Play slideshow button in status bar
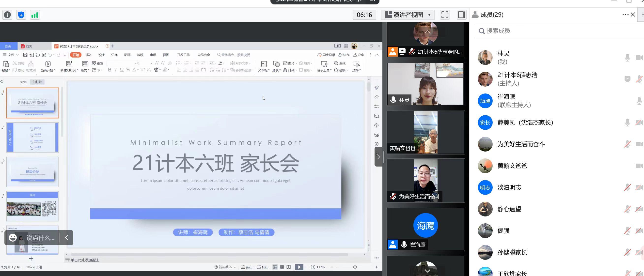This screenshot has height=276, width=644. [x=299, y=267]
